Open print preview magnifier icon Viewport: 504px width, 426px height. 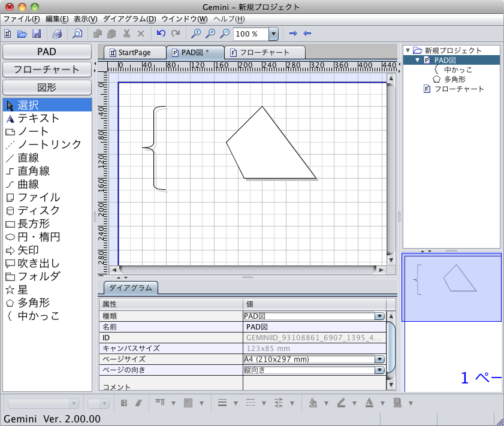pyautogui.click(x=77, y=34)
